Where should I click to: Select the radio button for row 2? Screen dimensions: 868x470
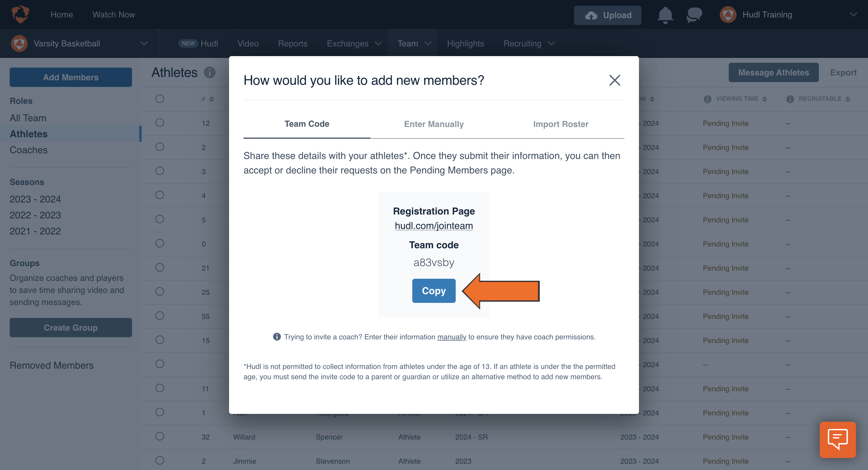point(160,147)
